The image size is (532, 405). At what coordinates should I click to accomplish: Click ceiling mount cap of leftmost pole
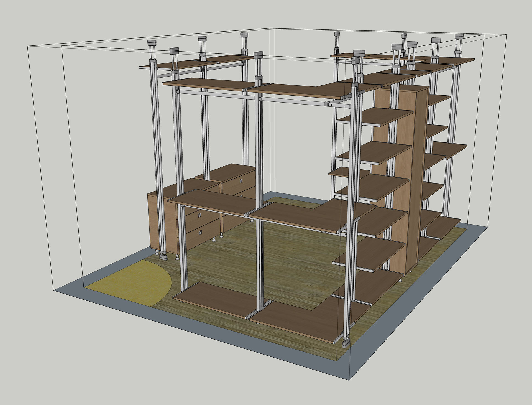(x=152, y=43)
